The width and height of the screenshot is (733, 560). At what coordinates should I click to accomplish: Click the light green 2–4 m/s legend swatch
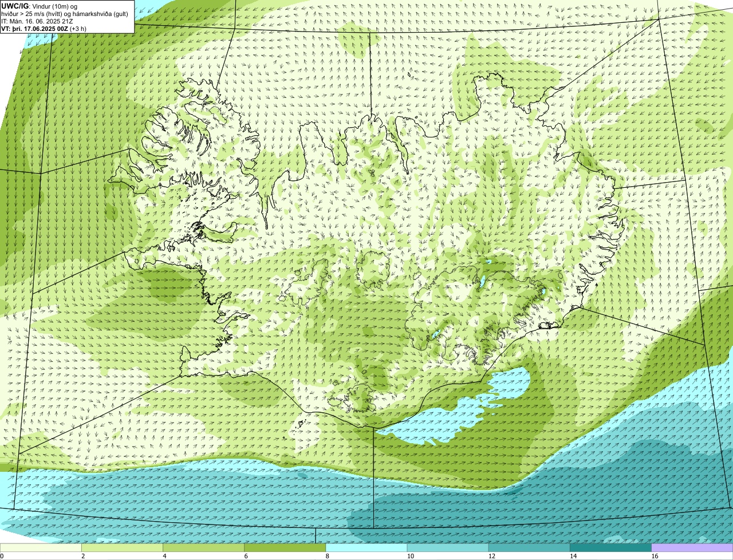tap(122, 547)
